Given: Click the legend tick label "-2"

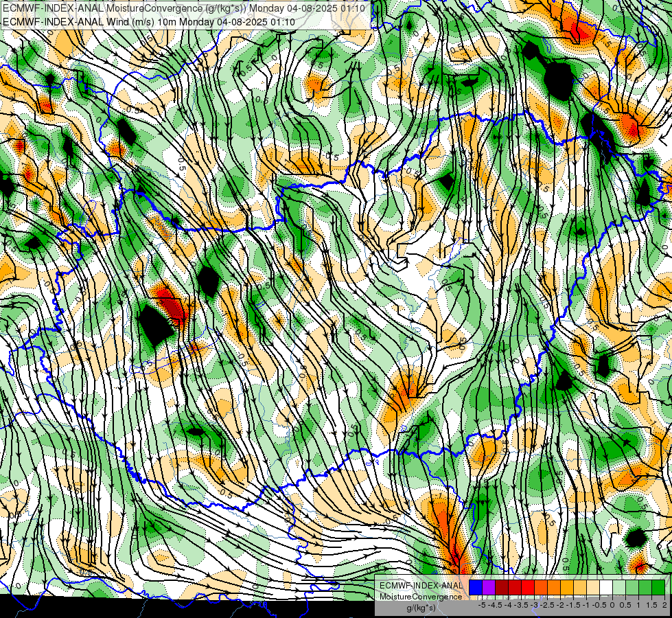Looking at the screenshot, I should pos(560,605).
